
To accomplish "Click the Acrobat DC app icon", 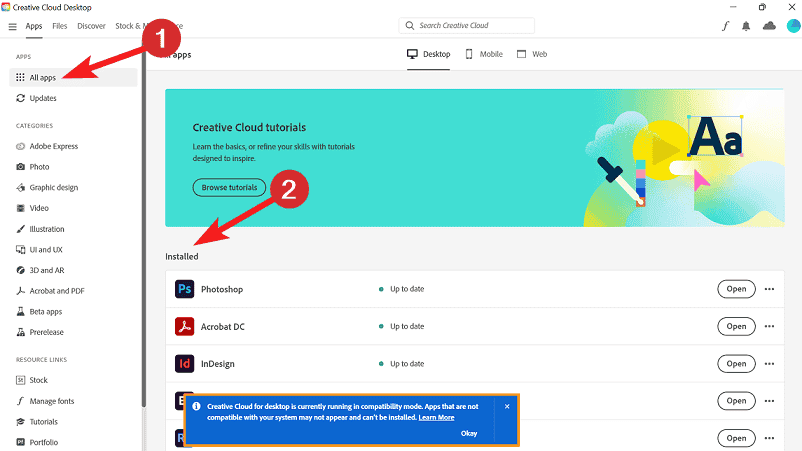I will (184, 326).
